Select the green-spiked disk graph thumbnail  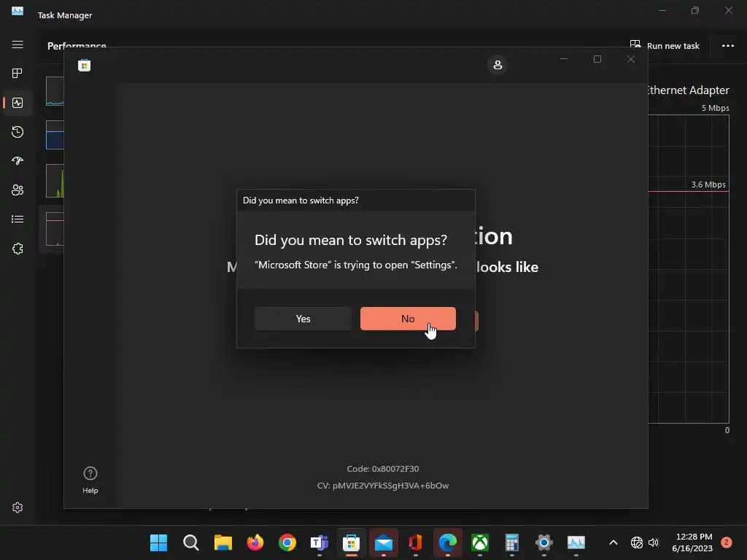coord(55,181)
